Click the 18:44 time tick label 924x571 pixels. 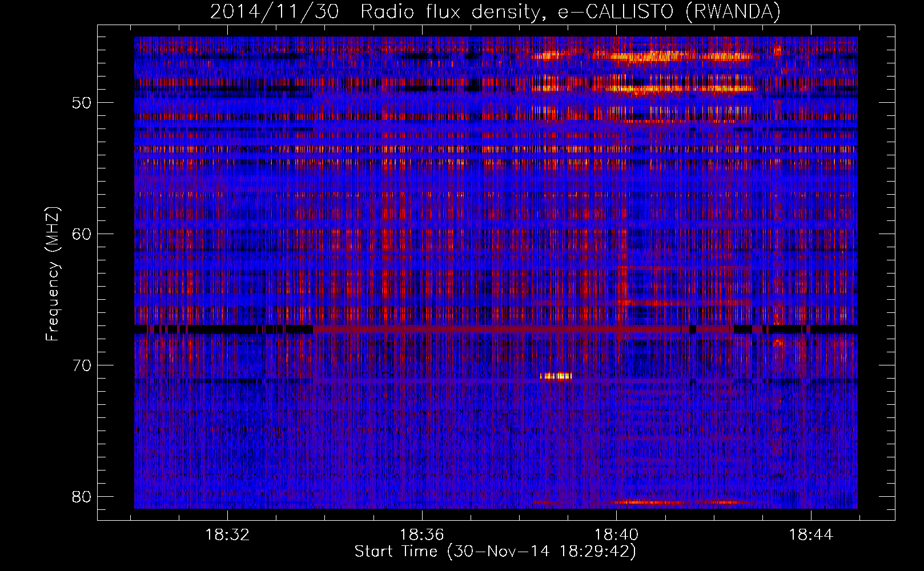tap(810, 535)
